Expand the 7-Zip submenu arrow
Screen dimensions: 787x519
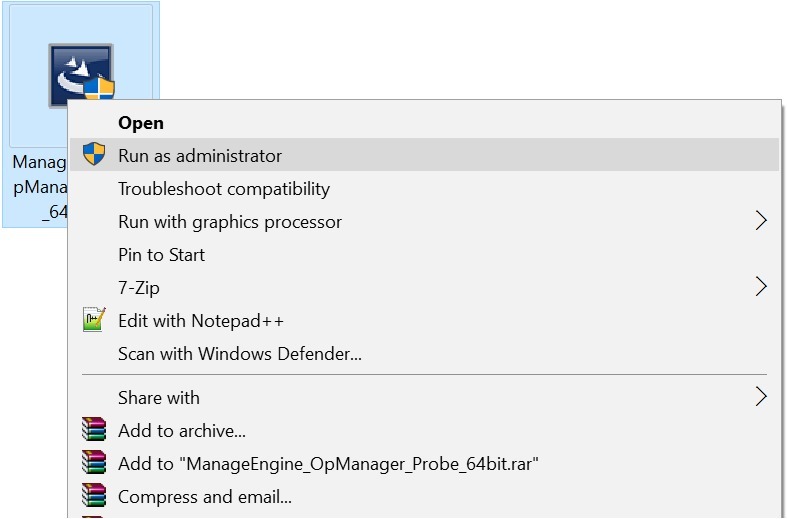coord(760,287)
